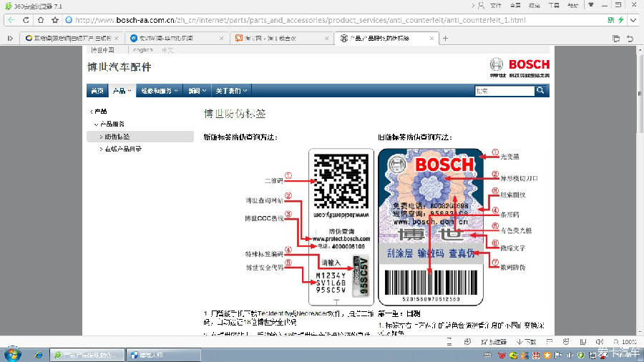Click the 360 browser taskbar button
Image resolution: width=644 pixels, height=362 pixels.
pyautogui.click(x=87, y=355)
